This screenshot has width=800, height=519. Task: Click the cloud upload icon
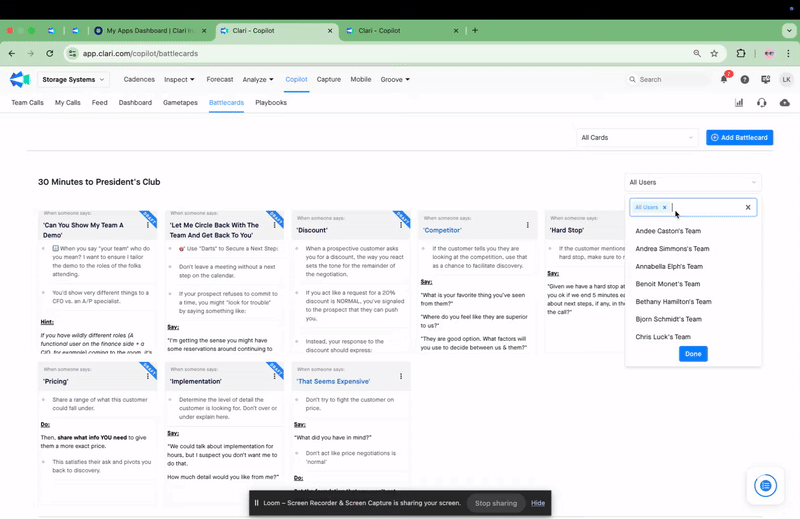785,103
